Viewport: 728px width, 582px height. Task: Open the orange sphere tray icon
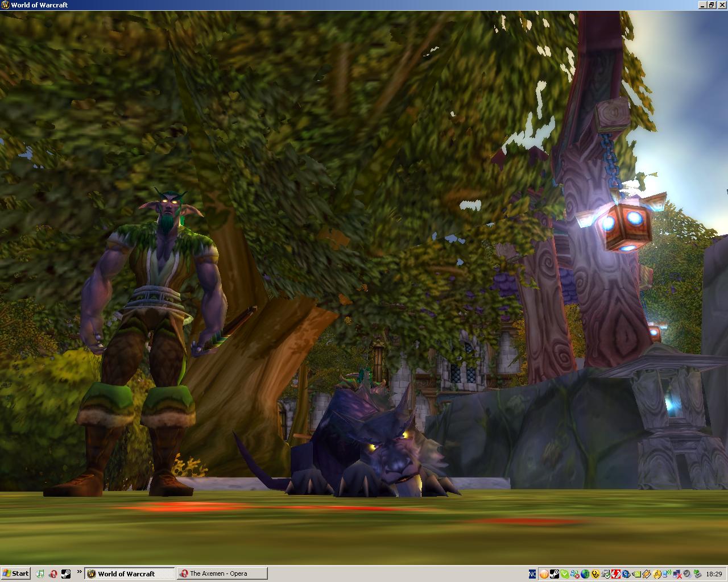[544, 574]
